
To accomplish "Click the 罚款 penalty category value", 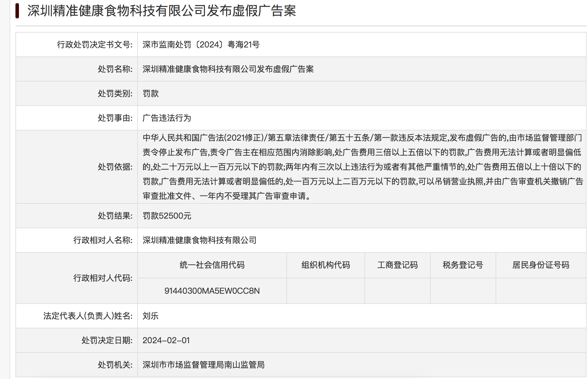I will coord(151,93).
